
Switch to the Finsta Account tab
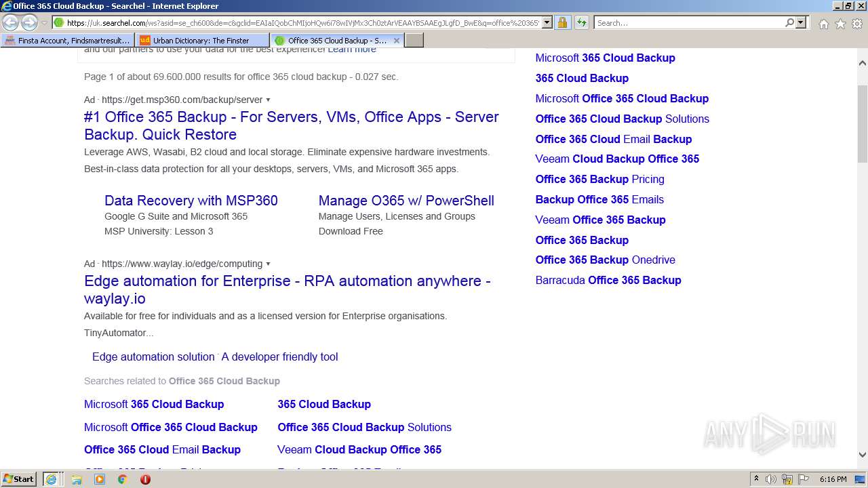coord(68,41)
